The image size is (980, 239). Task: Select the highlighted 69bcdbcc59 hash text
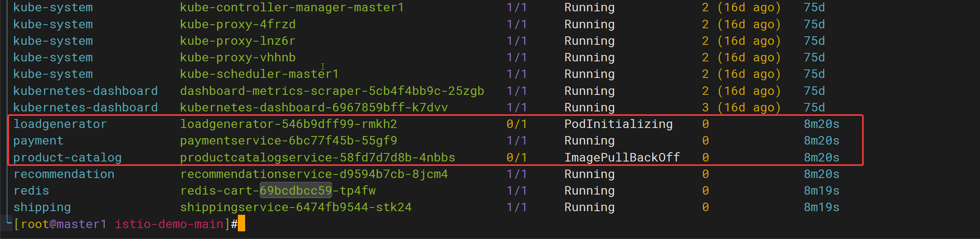[295, 191]
